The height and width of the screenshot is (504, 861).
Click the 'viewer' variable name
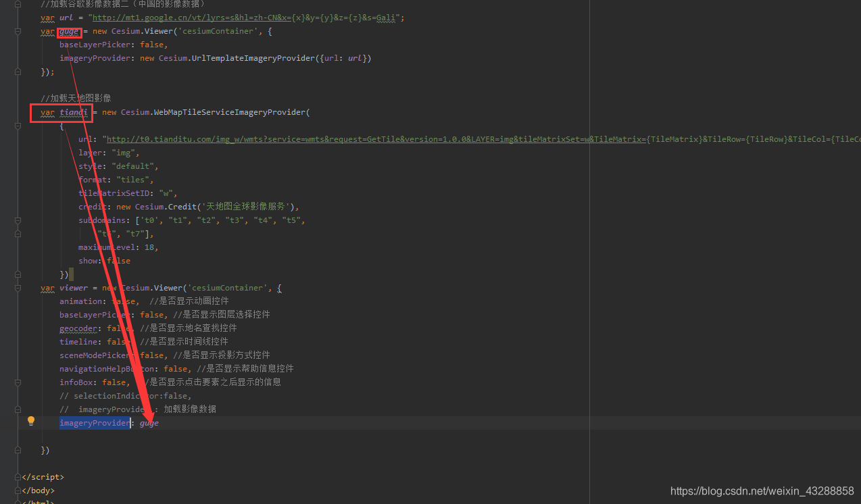[74, 288]
